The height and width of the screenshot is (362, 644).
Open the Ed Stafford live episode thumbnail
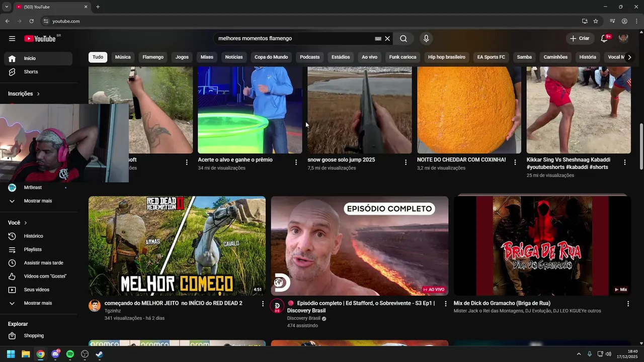pos(360,246)
